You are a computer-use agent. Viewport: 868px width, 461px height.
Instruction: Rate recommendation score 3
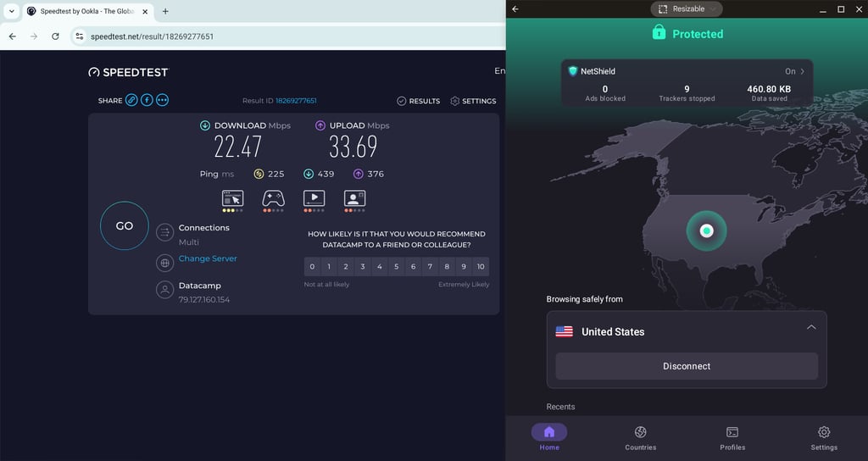point(363,267)
